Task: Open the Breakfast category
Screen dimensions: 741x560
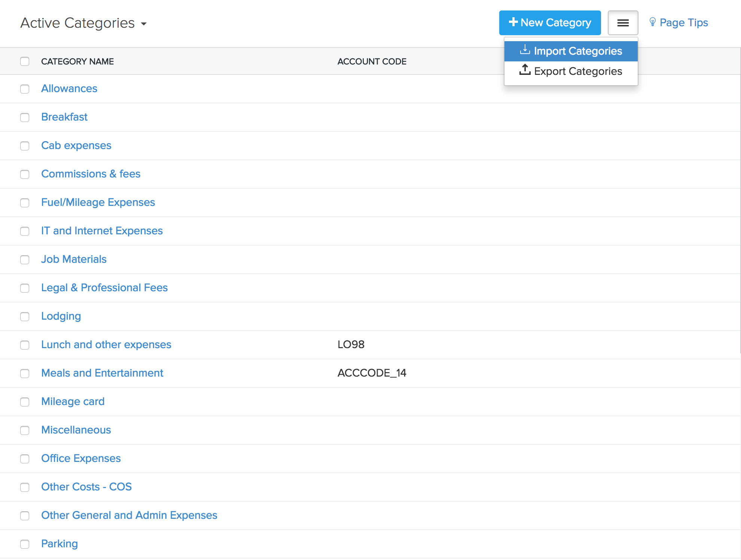Action: pyautogui.click(x=64, y=117)
